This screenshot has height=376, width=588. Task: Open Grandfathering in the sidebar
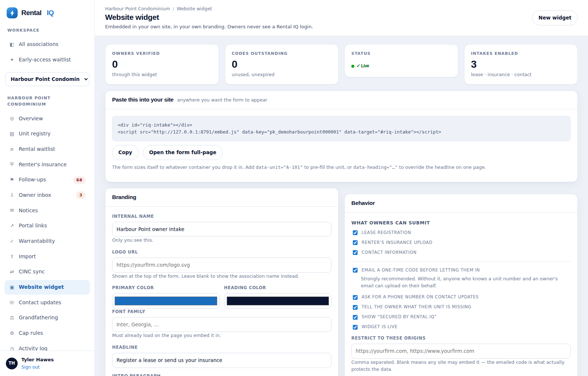47,318
